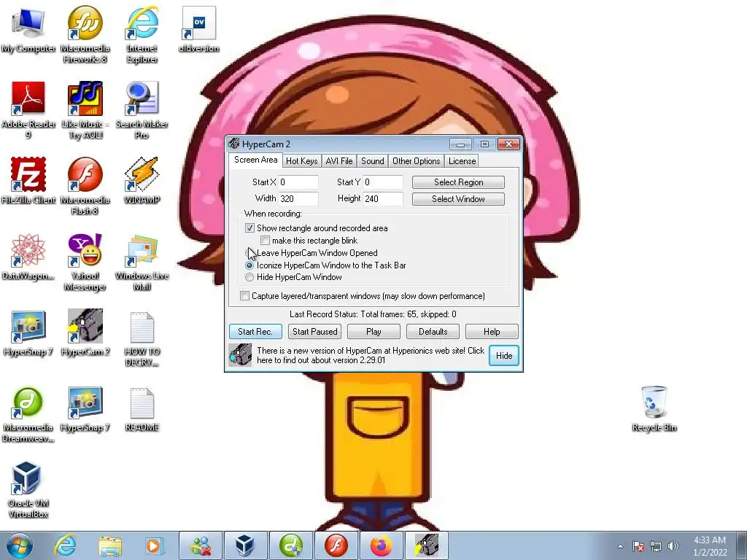747x560 pixels.
Task: Click Start Paused button
Action: 315,332
